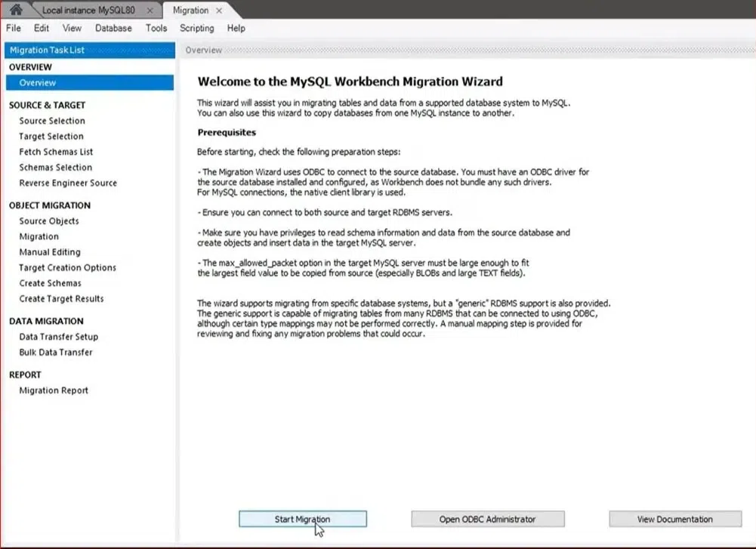This screenshot has height=549, width=756.
Task: Click the 'Ensure you can connect' line
Action: (x=325, y=212)
